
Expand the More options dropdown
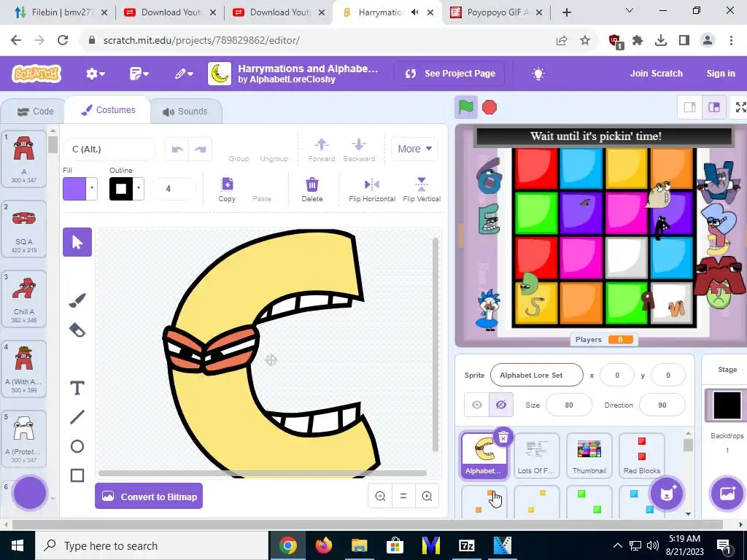click(414, 149)
